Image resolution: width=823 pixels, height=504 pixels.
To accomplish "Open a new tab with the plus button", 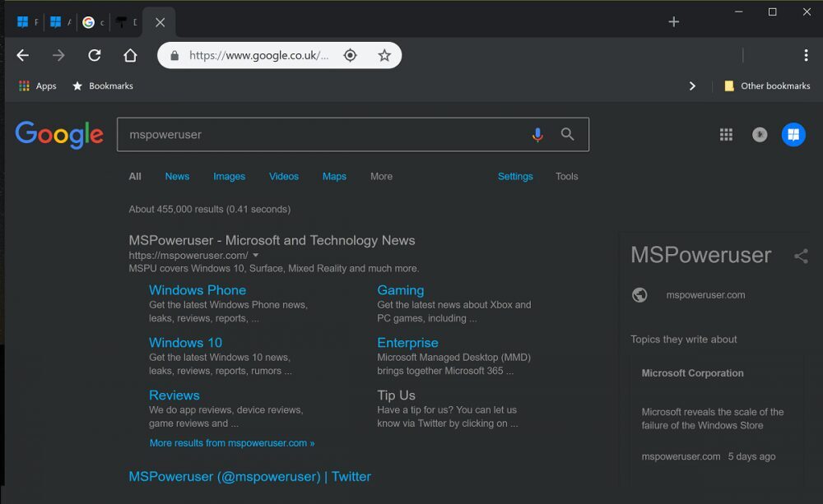I will [674, 21].
